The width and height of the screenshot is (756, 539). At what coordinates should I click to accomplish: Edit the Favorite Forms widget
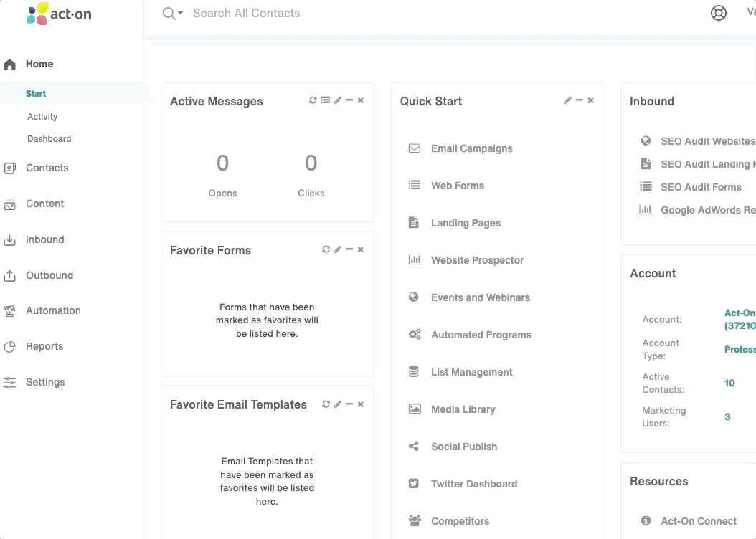[338, 249]
